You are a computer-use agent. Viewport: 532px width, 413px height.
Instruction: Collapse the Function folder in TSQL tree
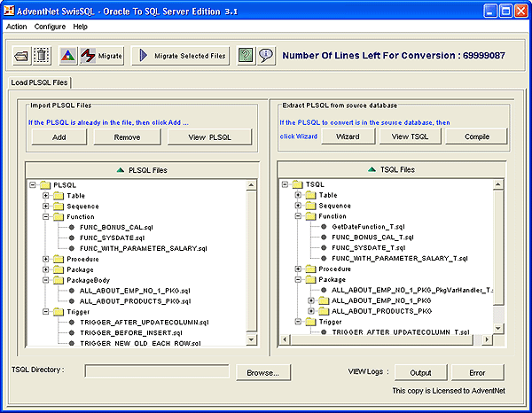tap(298, 216)
